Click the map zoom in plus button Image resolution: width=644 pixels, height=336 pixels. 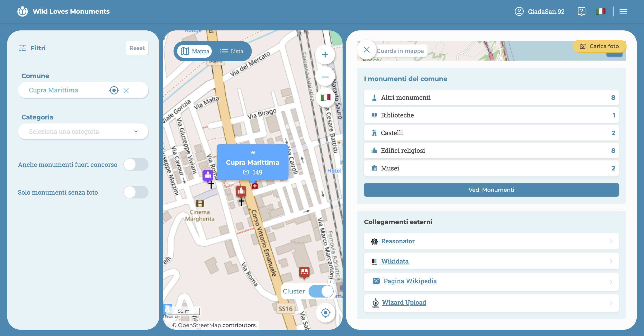(325, 55)
